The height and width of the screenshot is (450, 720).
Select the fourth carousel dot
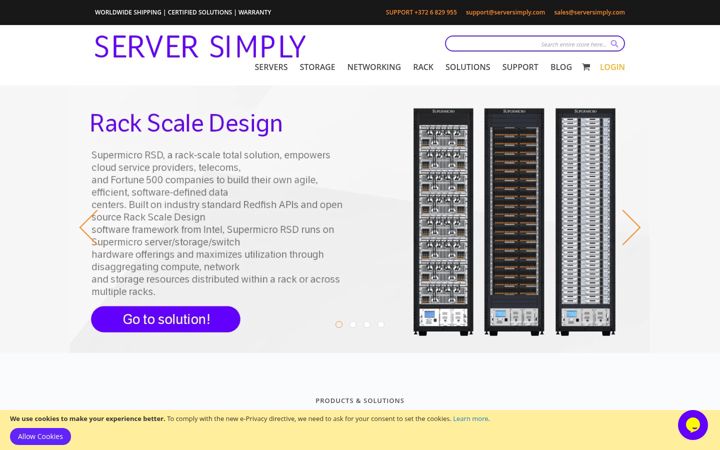tap(381, 324)
